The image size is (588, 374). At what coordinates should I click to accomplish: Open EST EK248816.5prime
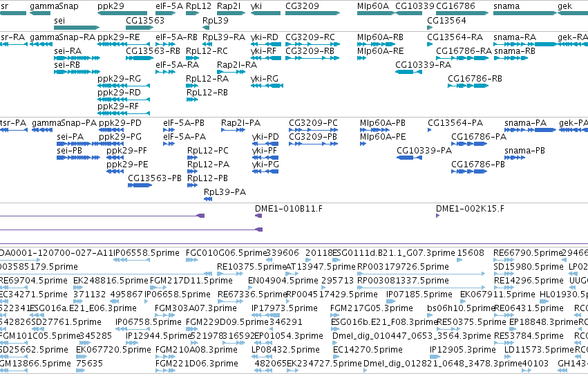(111, 281)
